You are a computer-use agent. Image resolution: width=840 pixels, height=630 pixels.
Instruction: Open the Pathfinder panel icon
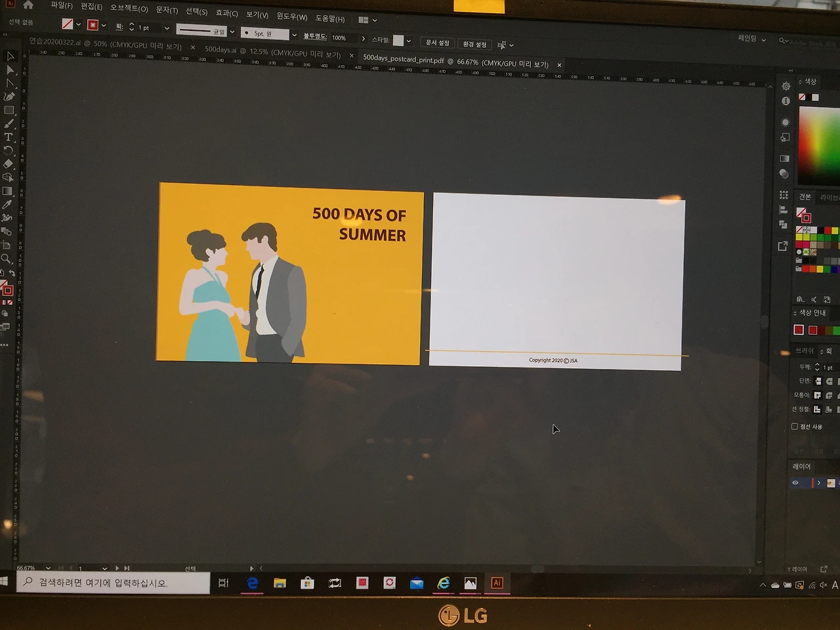click(783, 224)
